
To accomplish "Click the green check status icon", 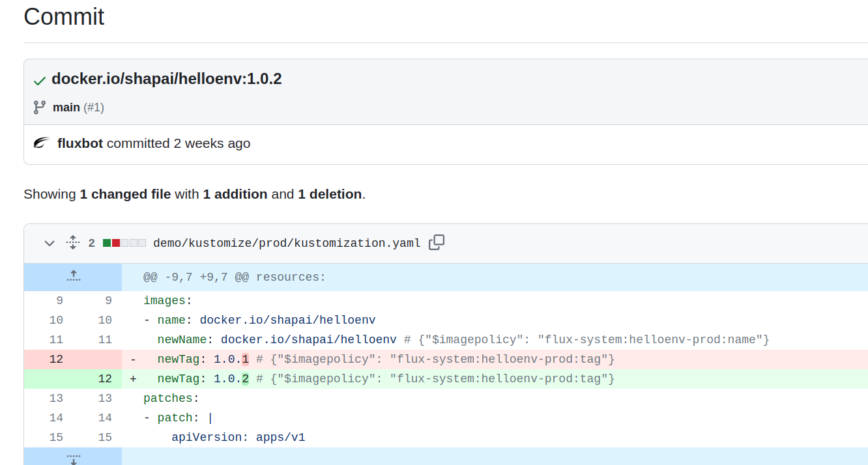I will coord(40,81).
